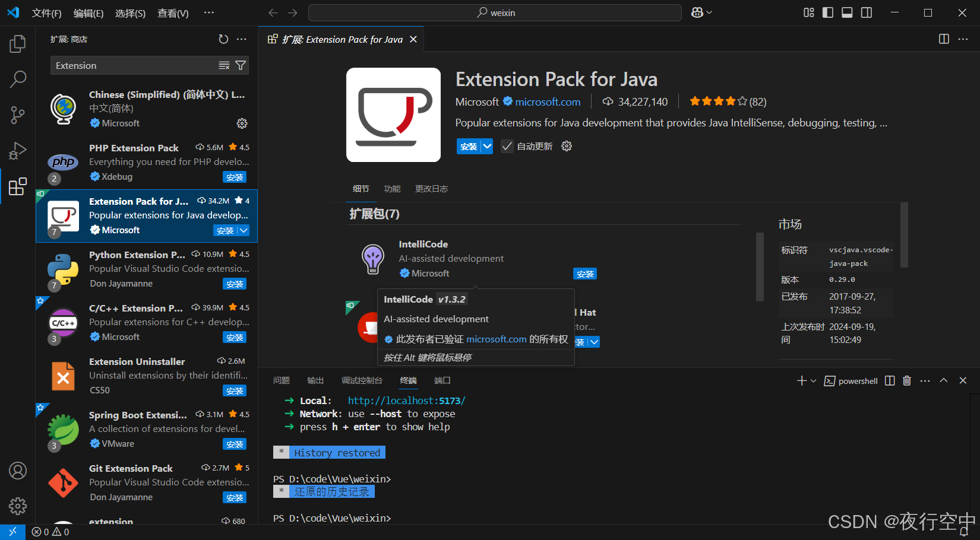Close the terminal panel
The height and width of the screenshot is (540, 980).
pyautogui.click(x=963, y=380)
